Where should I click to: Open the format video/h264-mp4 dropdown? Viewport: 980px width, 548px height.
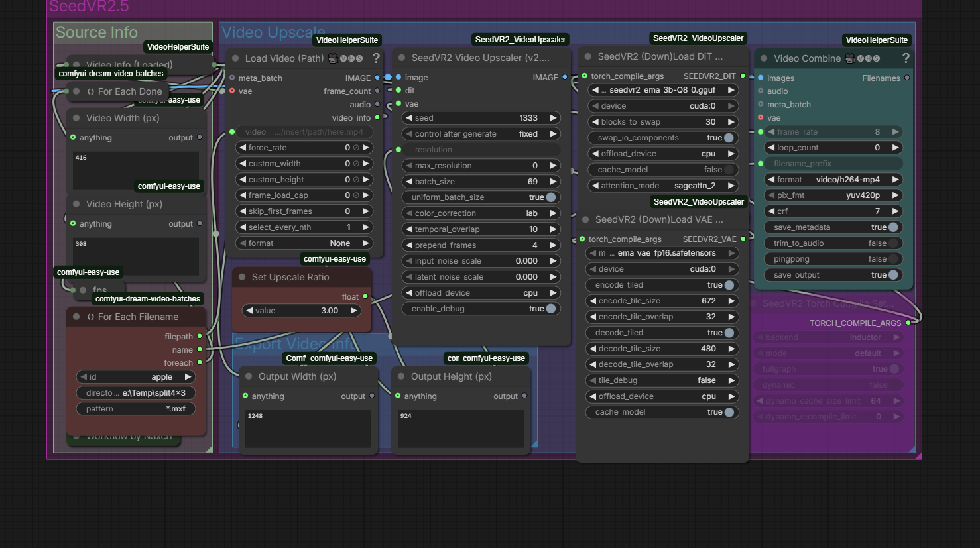tap(833, 180)
